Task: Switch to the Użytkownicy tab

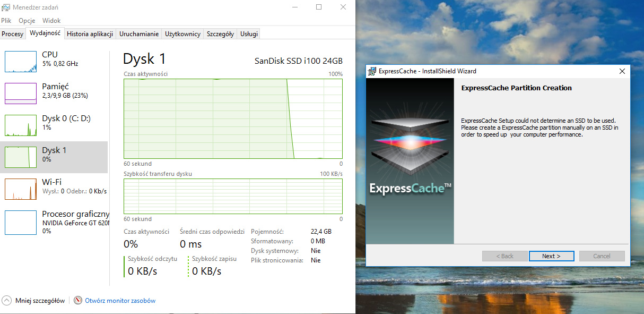Action: [x=183, y=34]
